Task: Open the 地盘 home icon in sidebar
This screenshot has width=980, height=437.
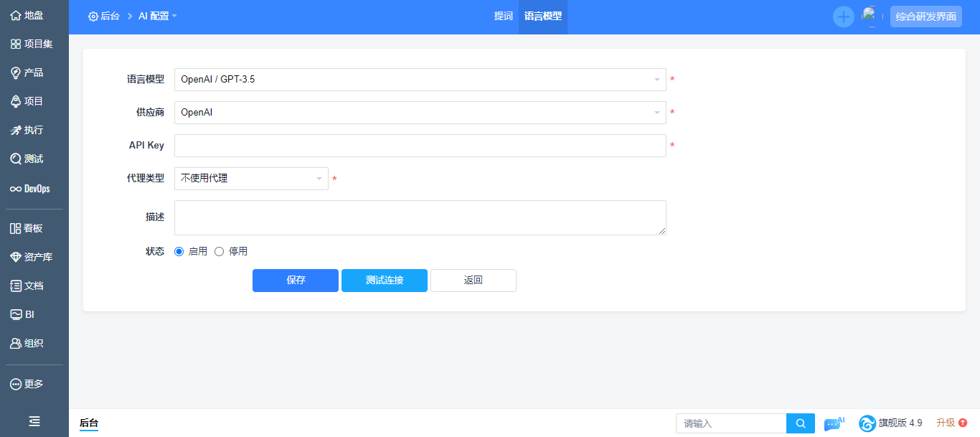Action: point(16,15)
